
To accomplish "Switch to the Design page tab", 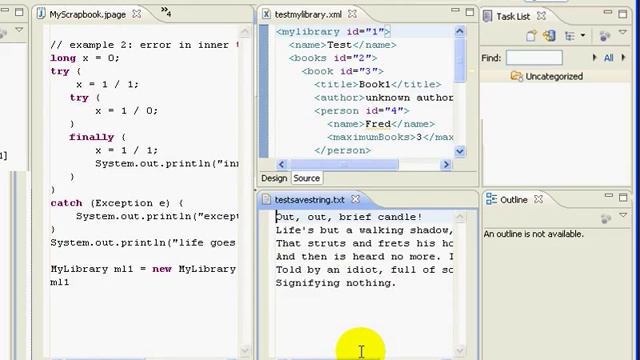I will tap(274, 178).
